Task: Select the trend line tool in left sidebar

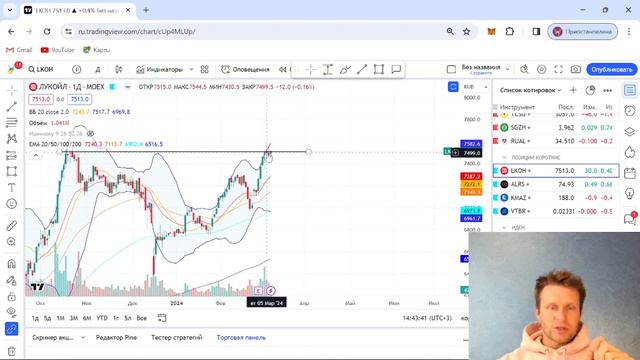Action: click(12, 107)
